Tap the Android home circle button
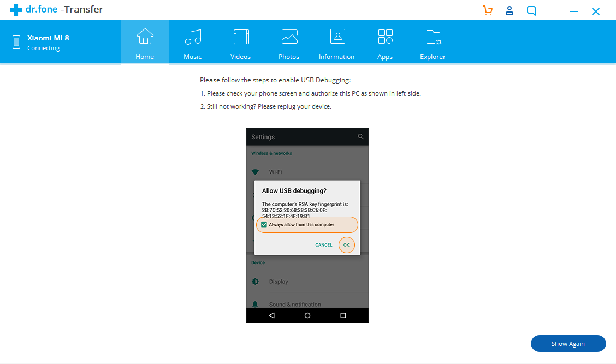Screen dimensions: 616x364 (x=307, y=315)
